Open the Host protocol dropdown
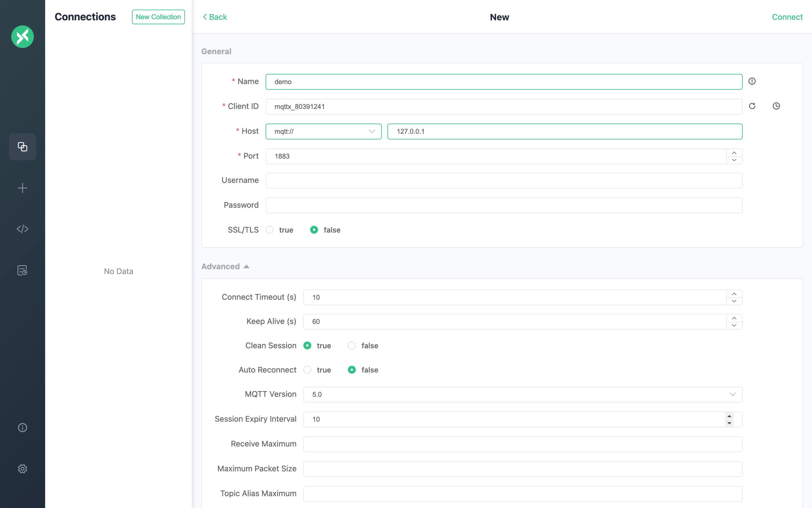The width and height of the screenshot is (812, 508). (x=371, y=131)
